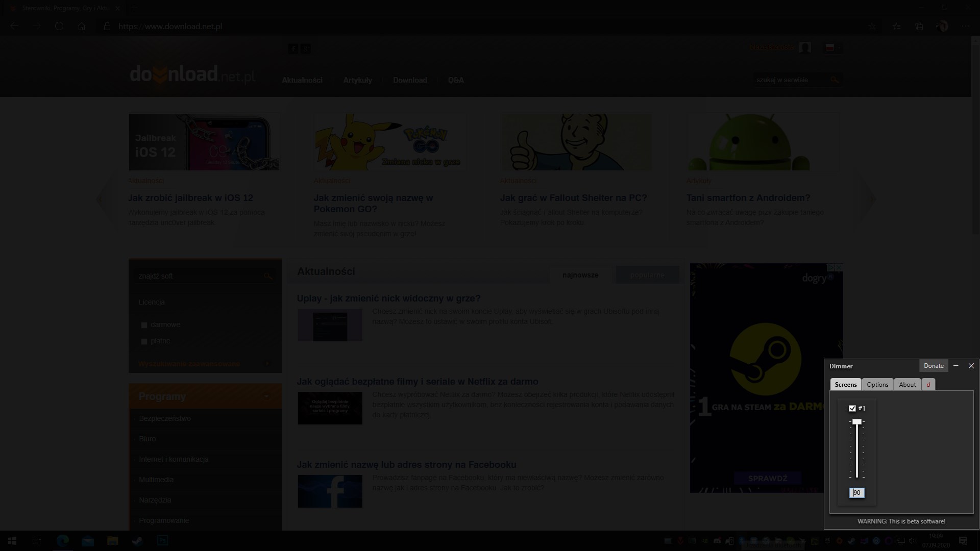The image size is (980, 551).
Task: Open Microsoft Edge from taskbar
Action: pos(62,541)
